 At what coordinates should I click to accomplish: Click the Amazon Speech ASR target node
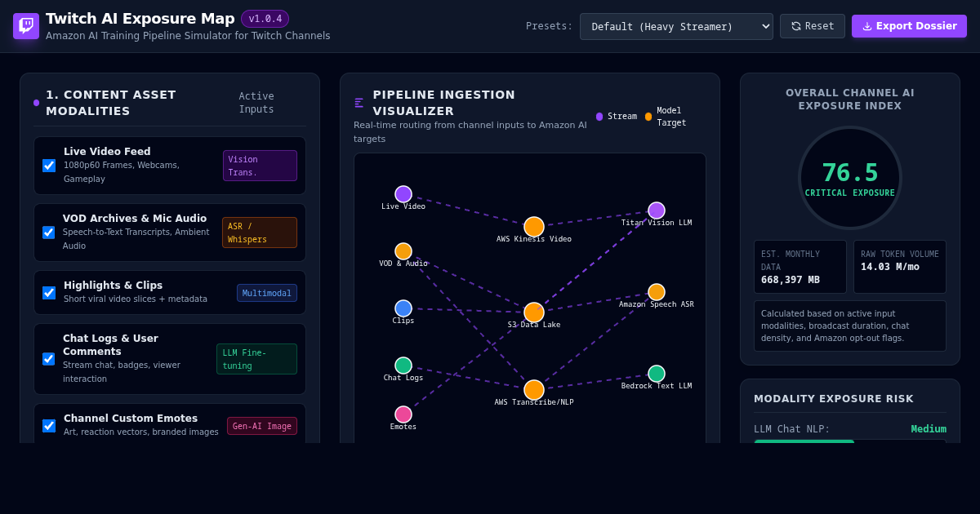tap(657, 292)
